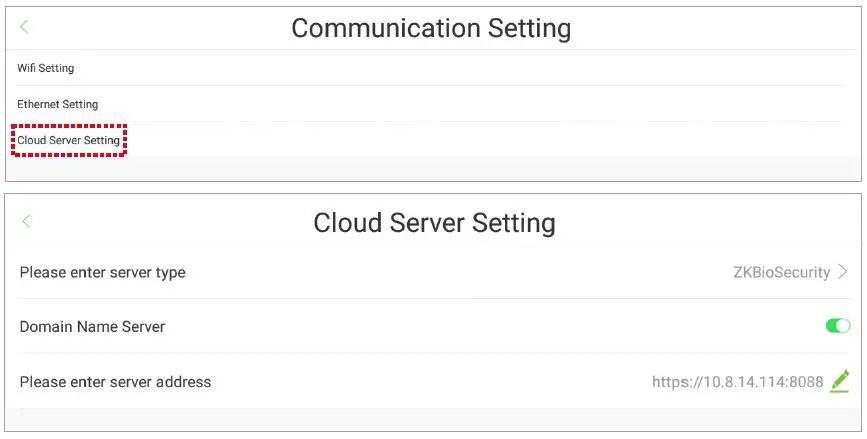Select the ZKBioSecurity server type value
Screen dimensions: 867x439
(x=781, y=272)
